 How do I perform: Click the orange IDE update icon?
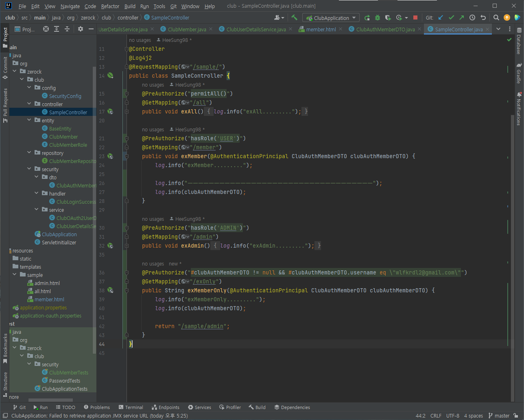click(507, 17)
